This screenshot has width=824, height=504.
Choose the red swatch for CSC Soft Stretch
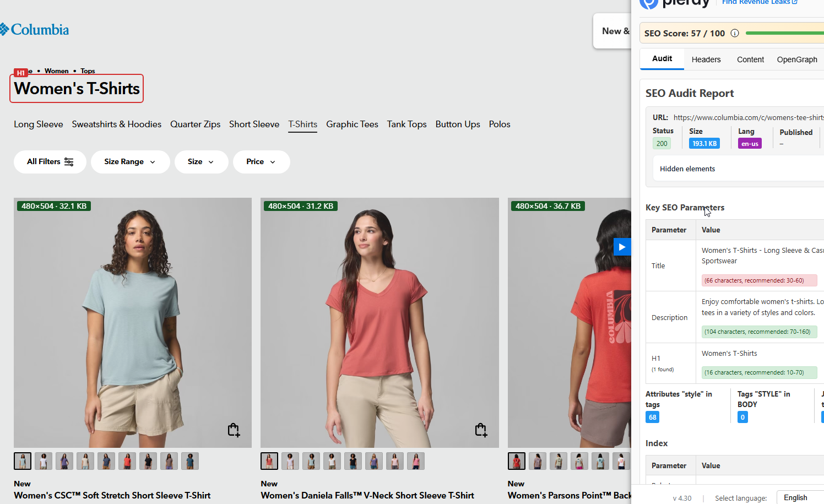point(127,461)
